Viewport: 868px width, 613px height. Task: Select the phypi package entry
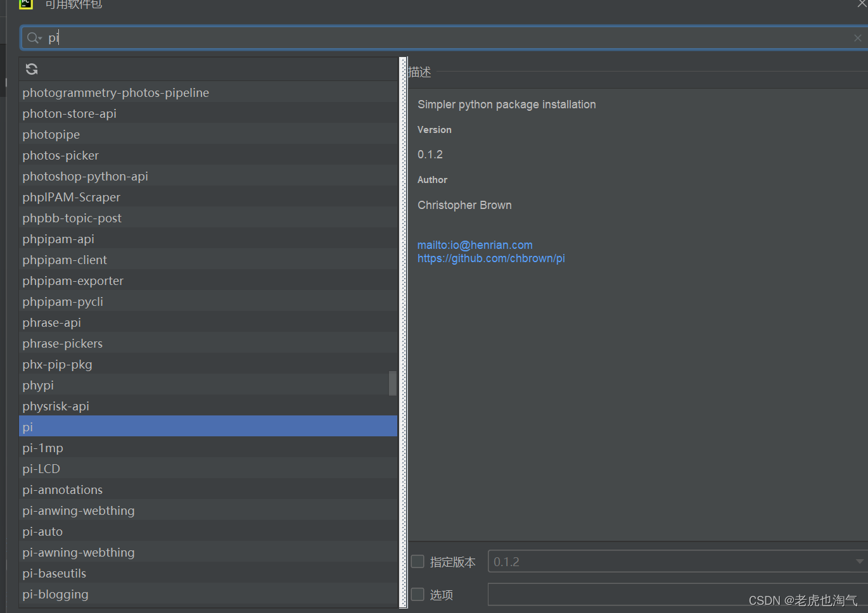39,385
